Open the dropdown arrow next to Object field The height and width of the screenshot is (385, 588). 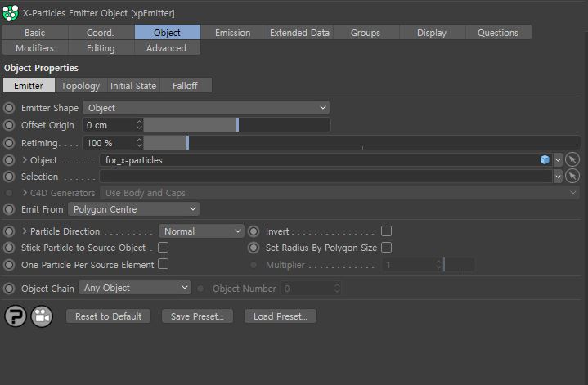point(558,160)
